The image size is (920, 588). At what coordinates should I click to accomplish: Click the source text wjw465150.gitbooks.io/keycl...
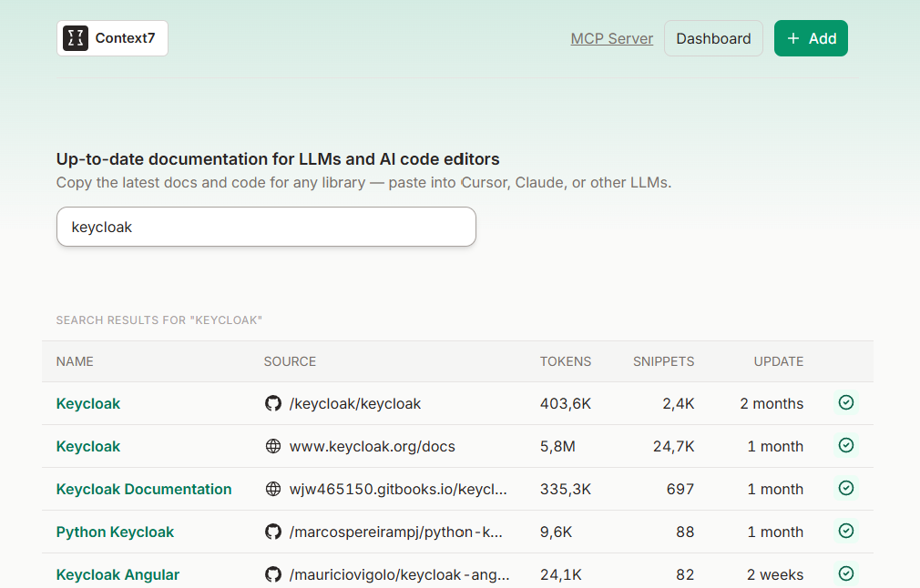click(x=398, y=489)
